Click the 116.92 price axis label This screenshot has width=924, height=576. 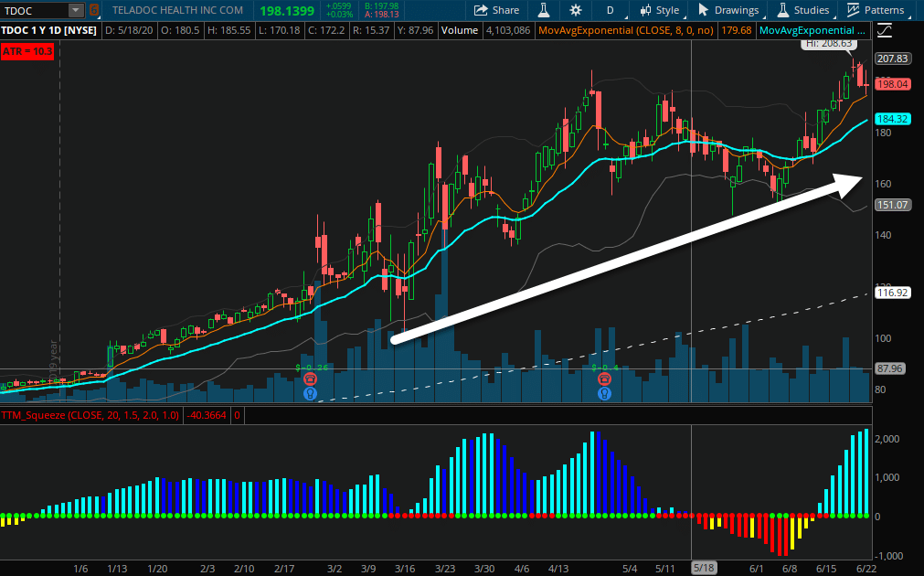892,292
